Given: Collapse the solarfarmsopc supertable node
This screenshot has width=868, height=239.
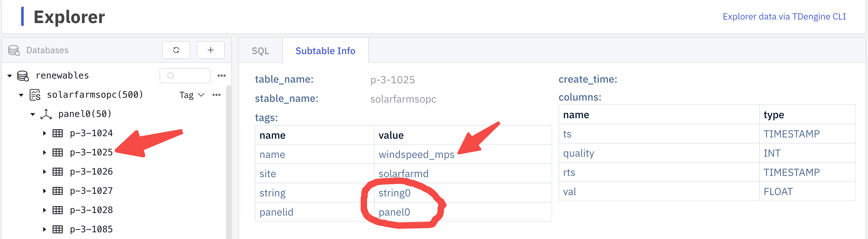Looking at the screenshot, I should click(x=21, y=95).
